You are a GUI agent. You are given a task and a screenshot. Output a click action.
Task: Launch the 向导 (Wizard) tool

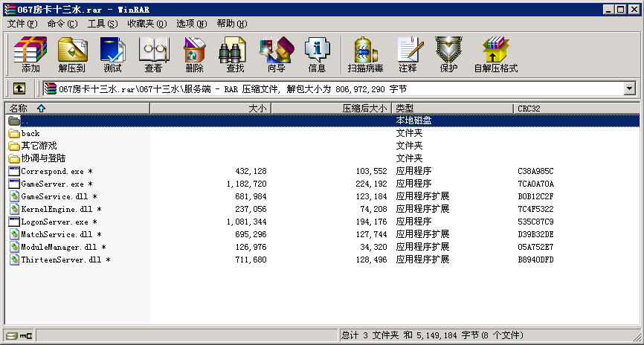(x=276, y=54)
